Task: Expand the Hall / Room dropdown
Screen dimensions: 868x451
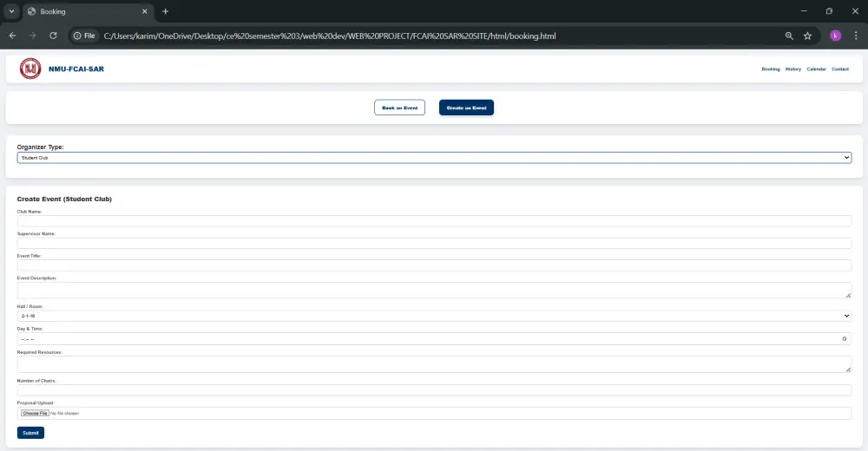Action: tap(434, 316)
